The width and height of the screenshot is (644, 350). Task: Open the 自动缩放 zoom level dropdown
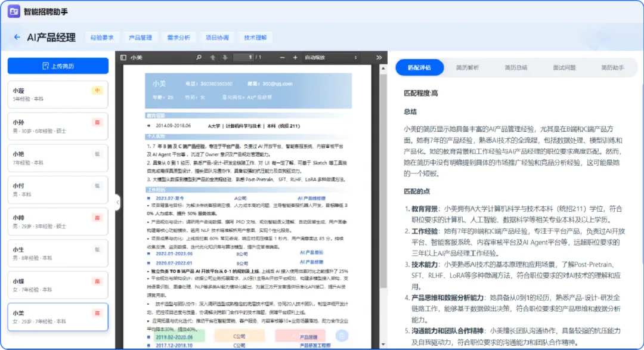coord(331,57)
